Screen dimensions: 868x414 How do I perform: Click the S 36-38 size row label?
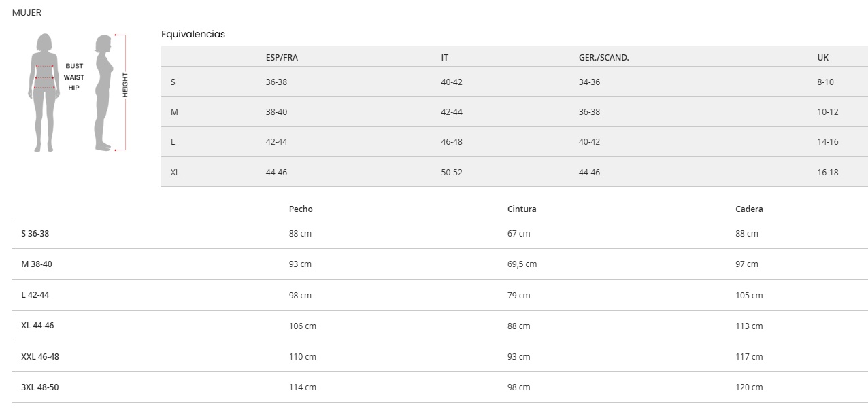(35, 233)
